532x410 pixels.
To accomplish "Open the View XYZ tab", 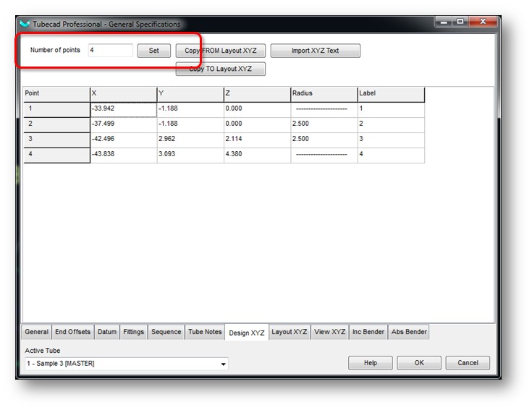I will [x=329, y=332].
